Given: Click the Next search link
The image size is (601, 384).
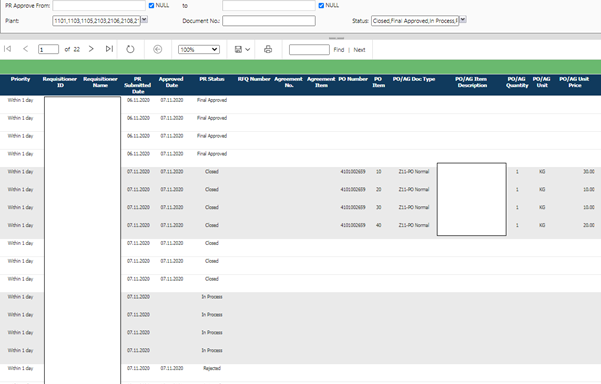Looking at the screenshot, I should [360, 50].
